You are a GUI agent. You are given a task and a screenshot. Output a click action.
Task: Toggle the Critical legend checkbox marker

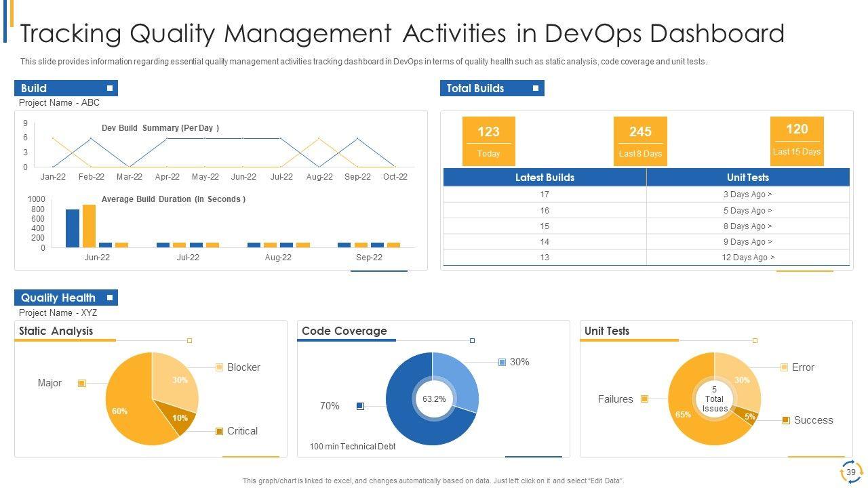pos(219,431)
